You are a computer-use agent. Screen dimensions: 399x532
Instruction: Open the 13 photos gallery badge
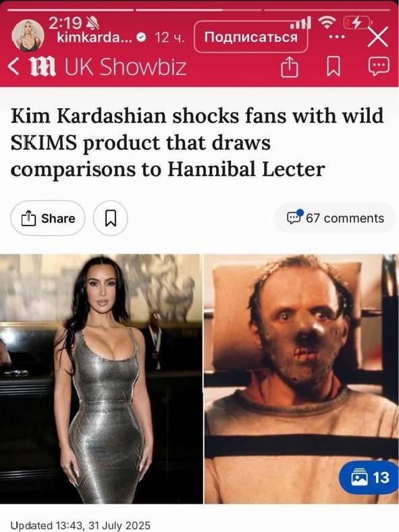pyautogui.click(x=369, y=477)
